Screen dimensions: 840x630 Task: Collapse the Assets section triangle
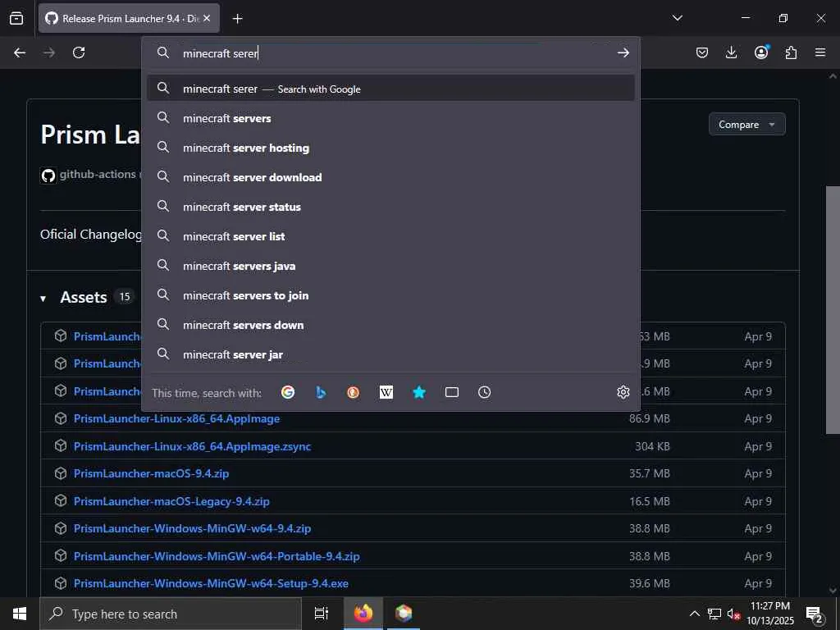point(43,299)
